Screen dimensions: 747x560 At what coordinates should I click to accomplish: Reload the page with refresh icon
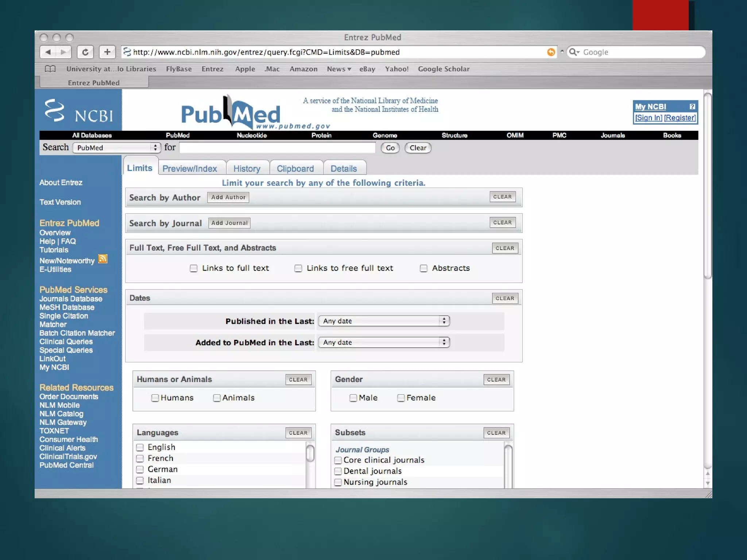coord(85,52)
